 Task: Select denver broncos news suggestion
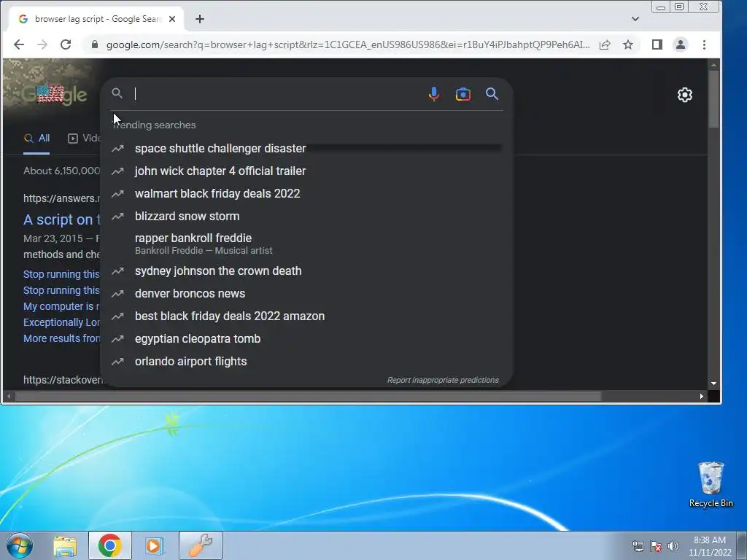point(306,294)
